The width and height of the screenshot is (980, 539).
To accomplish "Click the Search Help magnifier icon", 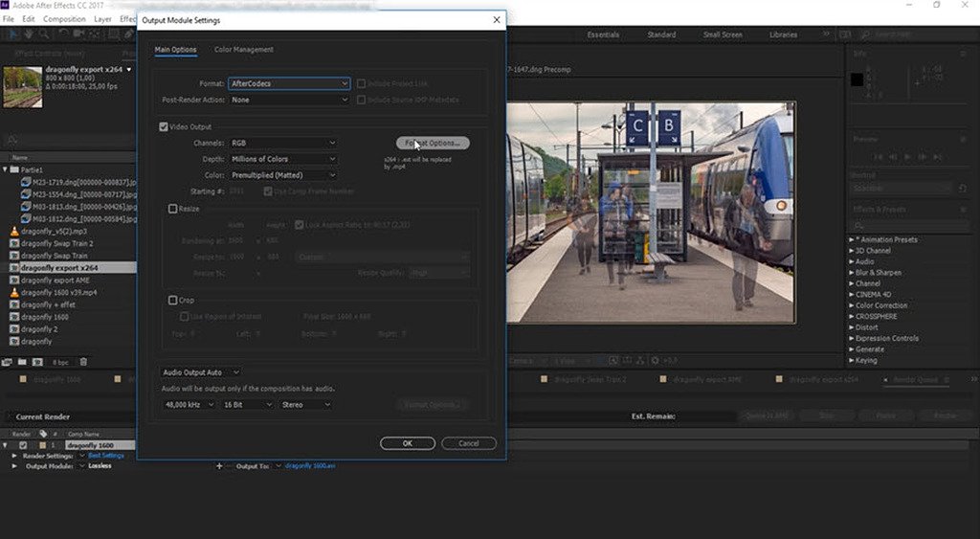I will 865,35.
